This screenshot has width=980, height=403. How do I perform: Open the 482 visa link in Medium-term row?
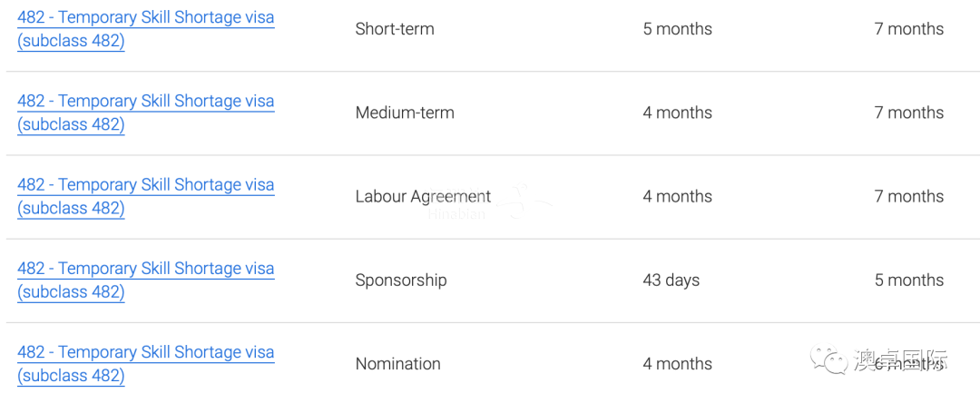(145, 113)
